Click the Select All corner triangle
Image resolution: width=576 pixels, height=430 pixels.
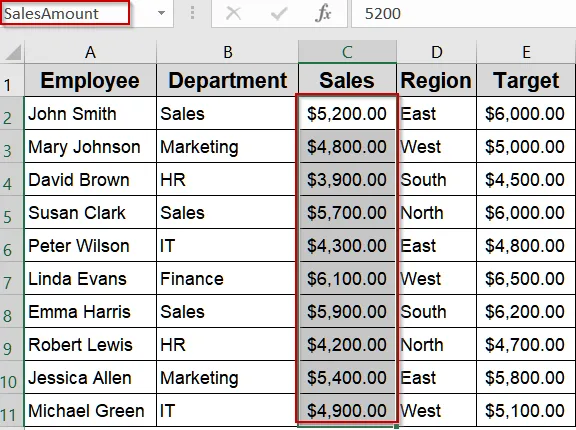13,52
